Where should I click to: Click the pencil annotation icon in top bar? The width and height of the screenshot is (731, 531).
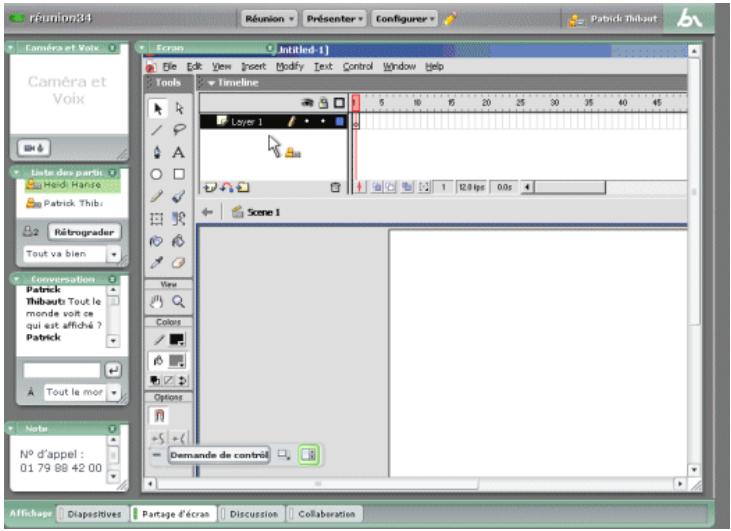(450, 19)
